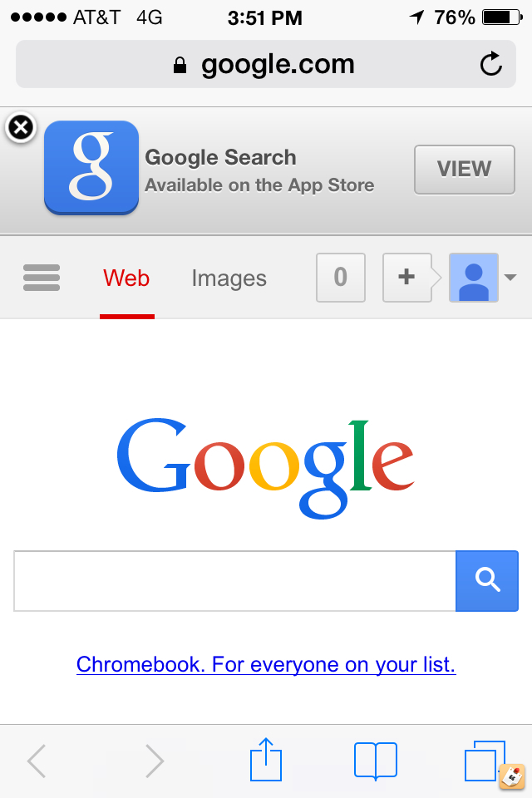Open the hamburger menu
The height and width of the screenshot is (798, 532).
pyautogui.click(x=42, y=278)
